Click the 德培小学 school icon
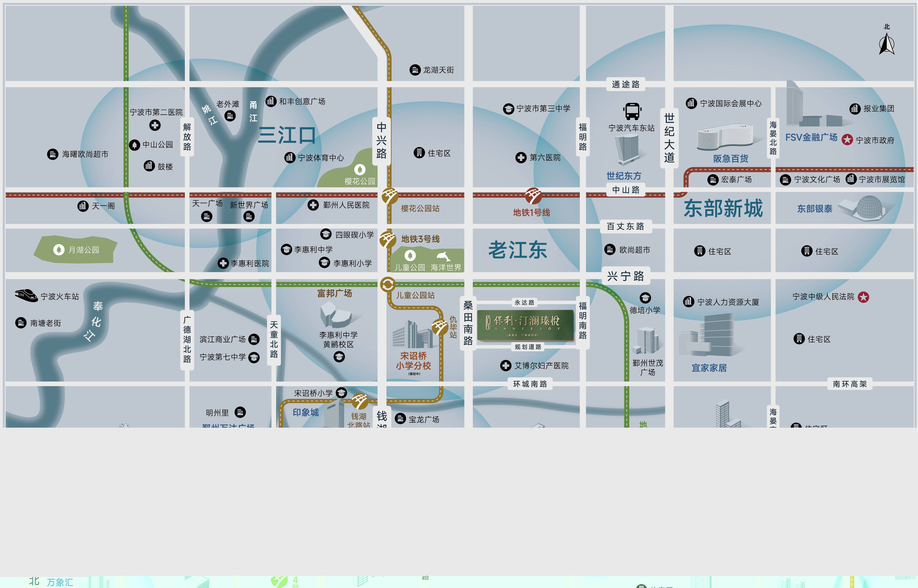 tap(645, 298)
